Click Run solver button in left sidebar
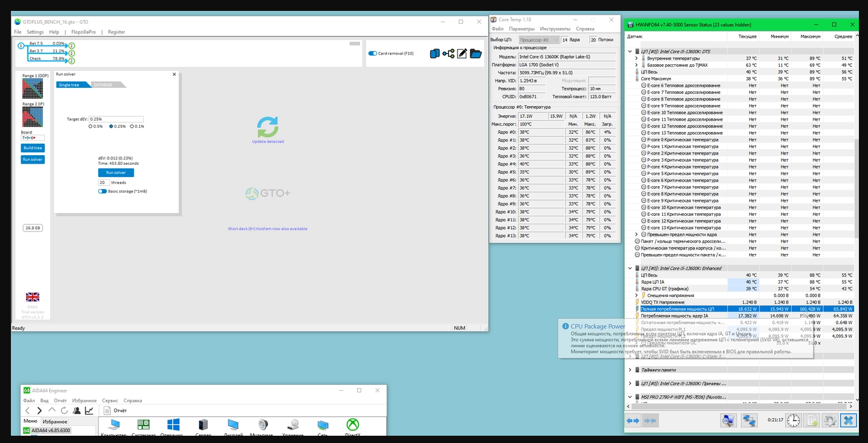The width and height of the screenshot is (868, 443). coord(33,159)
